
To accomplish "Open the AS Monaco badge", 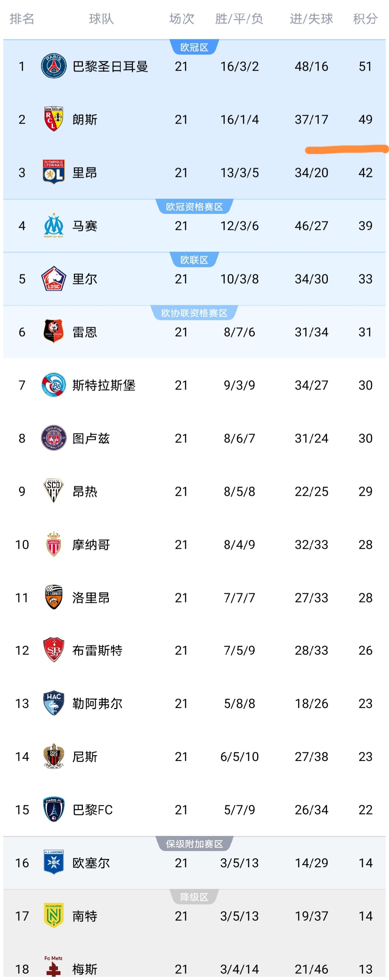I will [54, 544].
